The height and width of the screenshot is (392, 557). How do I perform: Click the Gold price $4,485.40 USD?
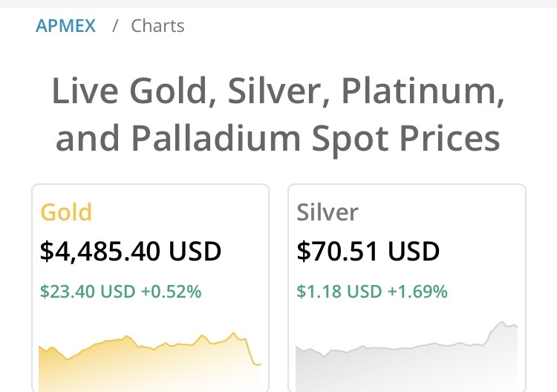pyautogui.click(x=130, y=252)
